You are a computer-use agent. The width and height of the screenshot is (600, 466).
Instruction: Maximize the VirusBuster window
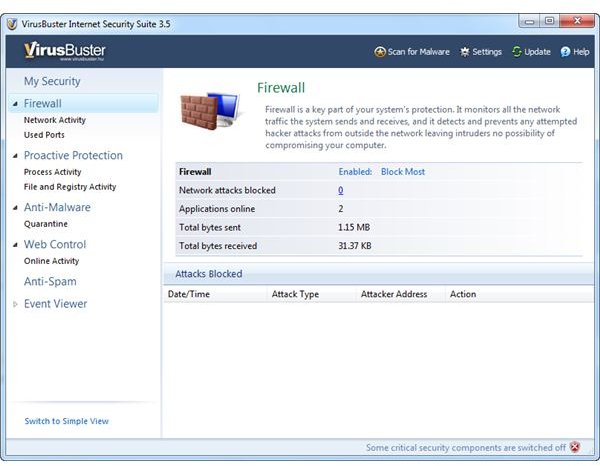pyautogui.click(x=549, y=21)
